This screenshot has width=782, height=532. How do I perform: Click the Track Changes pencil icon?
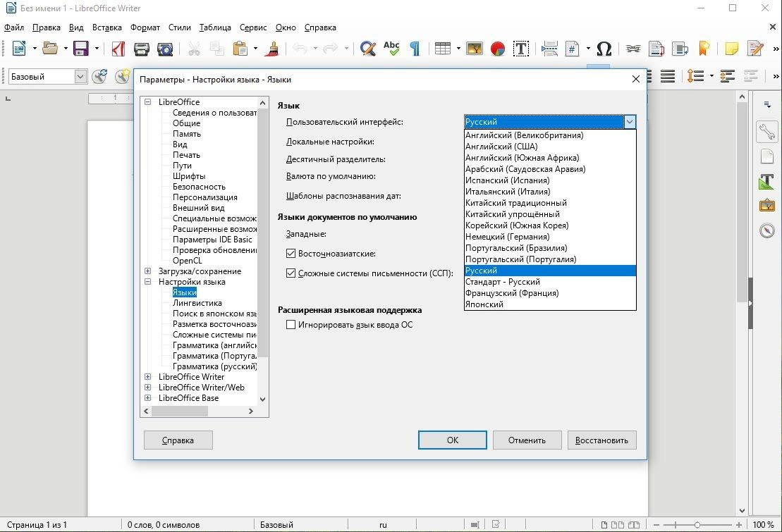click(756, 49)
